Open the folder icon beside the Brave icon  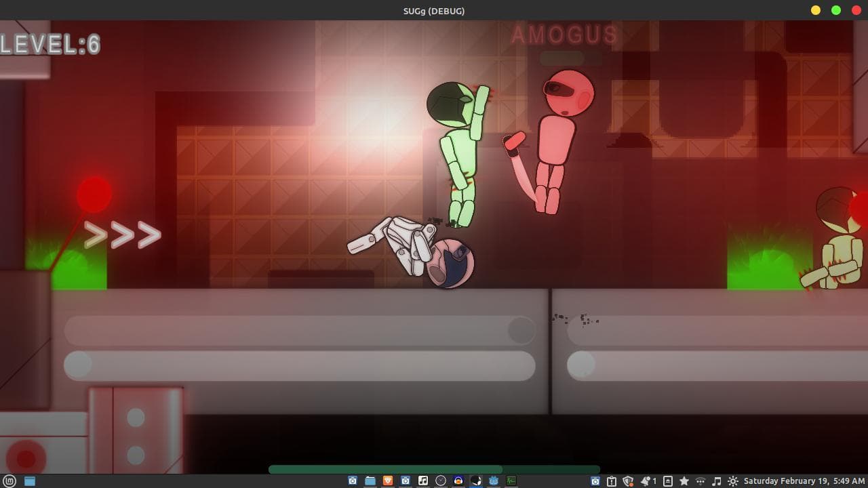(370, 481)
